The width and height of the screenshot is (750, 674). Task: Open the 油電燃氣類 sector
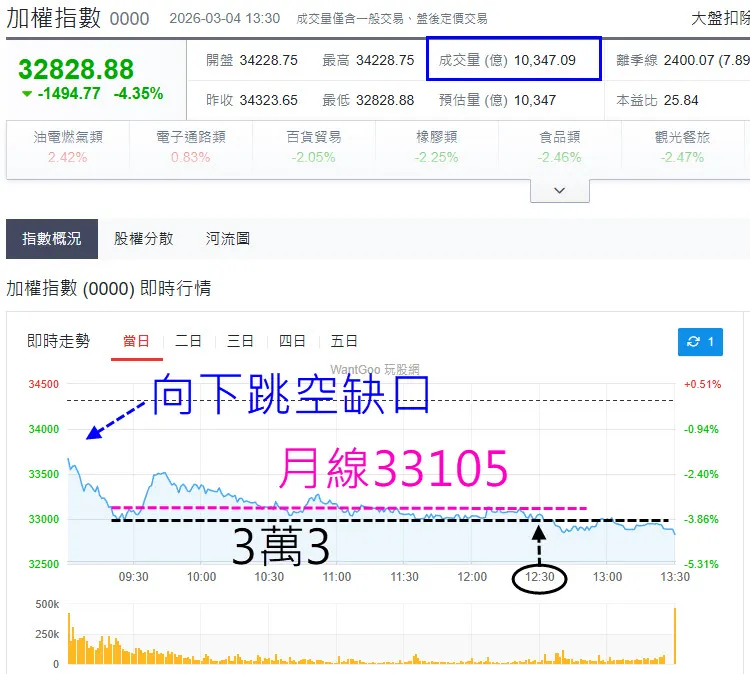68,147
